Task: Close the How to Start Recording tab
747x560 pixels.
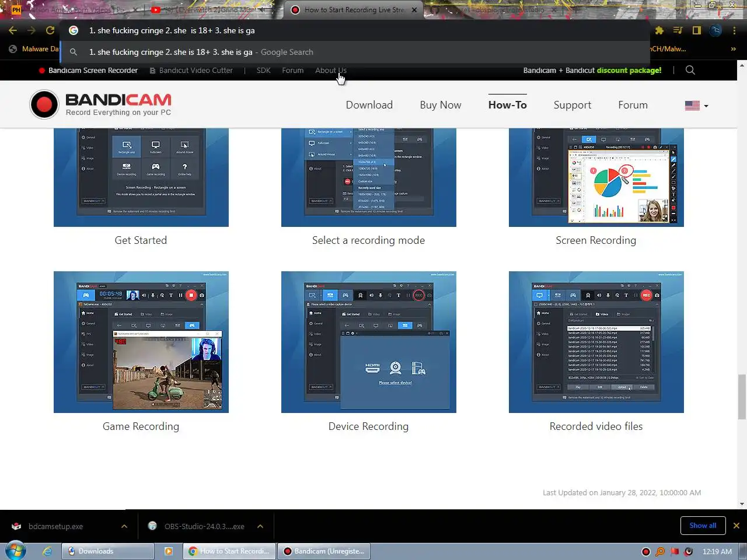Action: click(x=414, y=10)
